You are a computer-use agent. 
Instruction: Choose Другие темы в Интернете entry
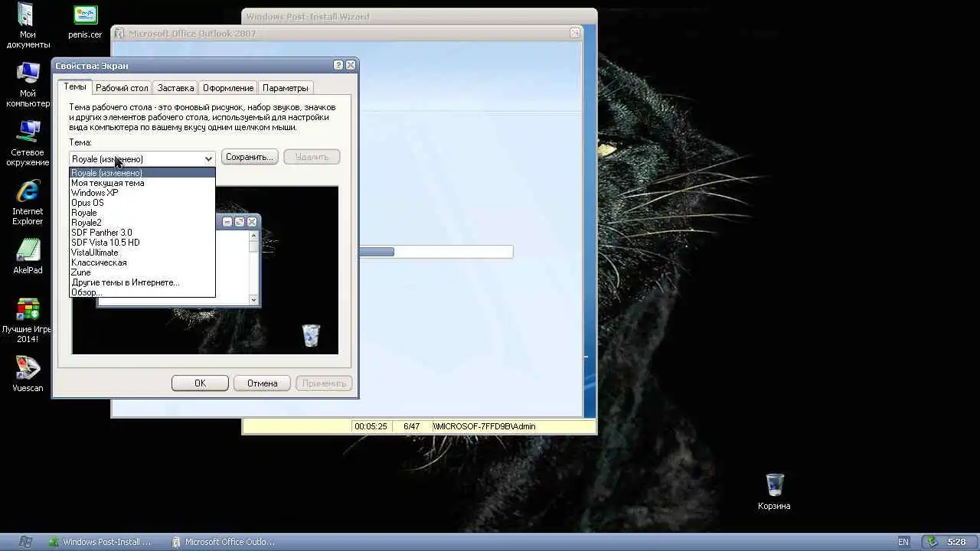(142, 282)
